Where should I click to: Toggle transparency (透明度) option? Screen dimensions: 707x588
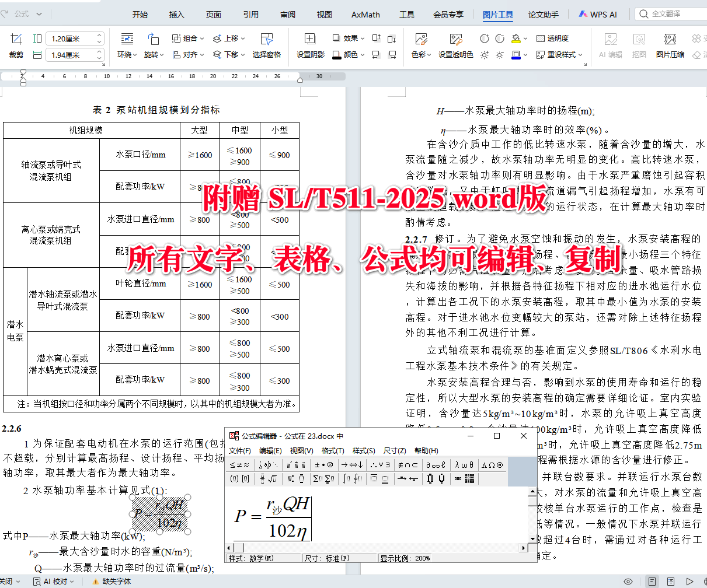click(x=552, y=38)
